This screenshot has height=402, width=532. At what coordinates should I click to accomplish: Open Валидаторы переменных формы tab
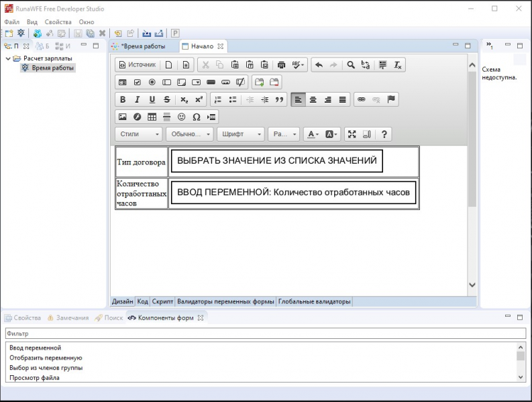coord(225,301)
